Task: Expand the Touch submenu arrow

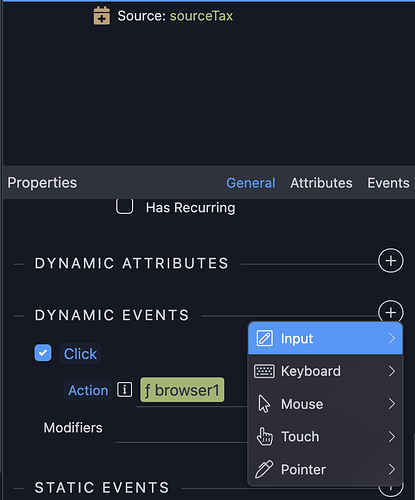Action: click(x=392, y=436)
